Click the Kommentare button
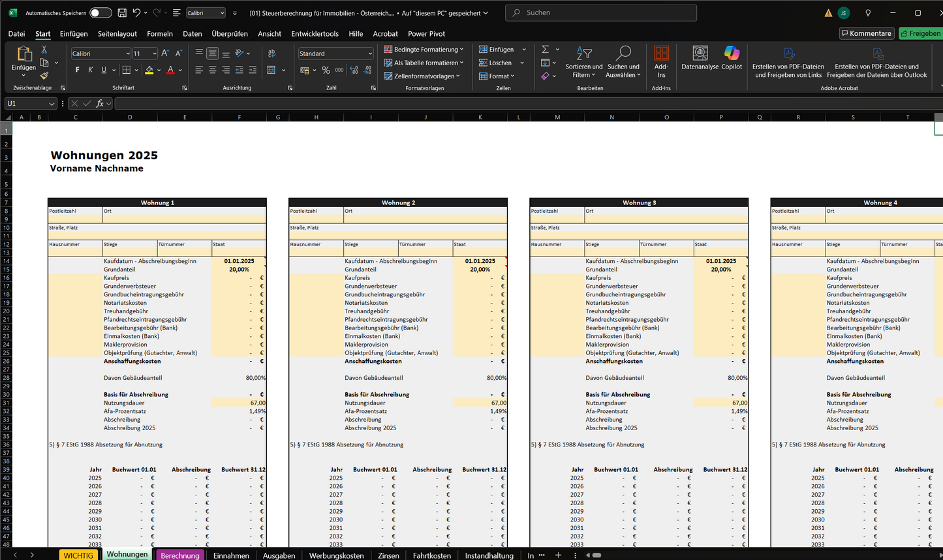 (x=867, y=33)
